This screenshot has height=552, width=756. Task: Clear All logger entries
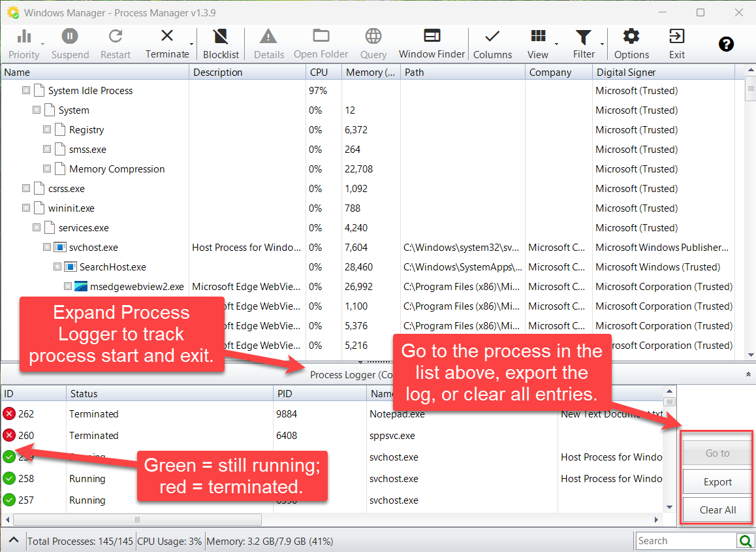[717, 510]
